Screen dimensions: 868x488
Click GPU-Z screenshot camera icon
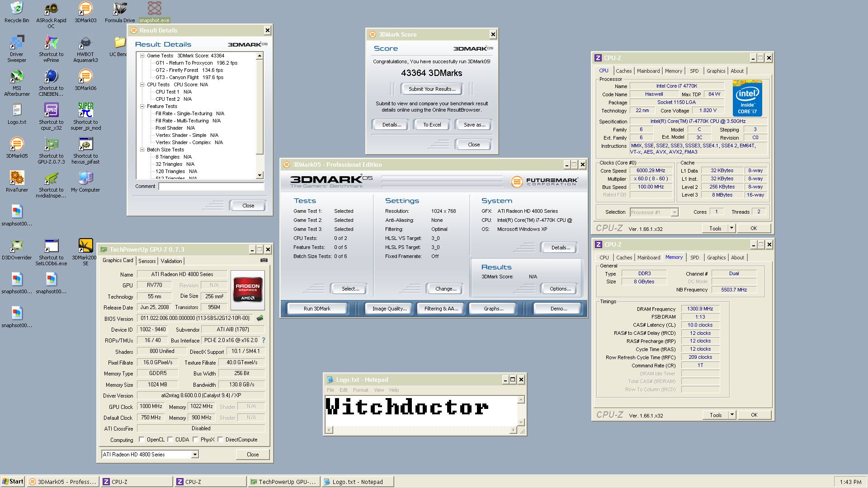click(264, 260)
